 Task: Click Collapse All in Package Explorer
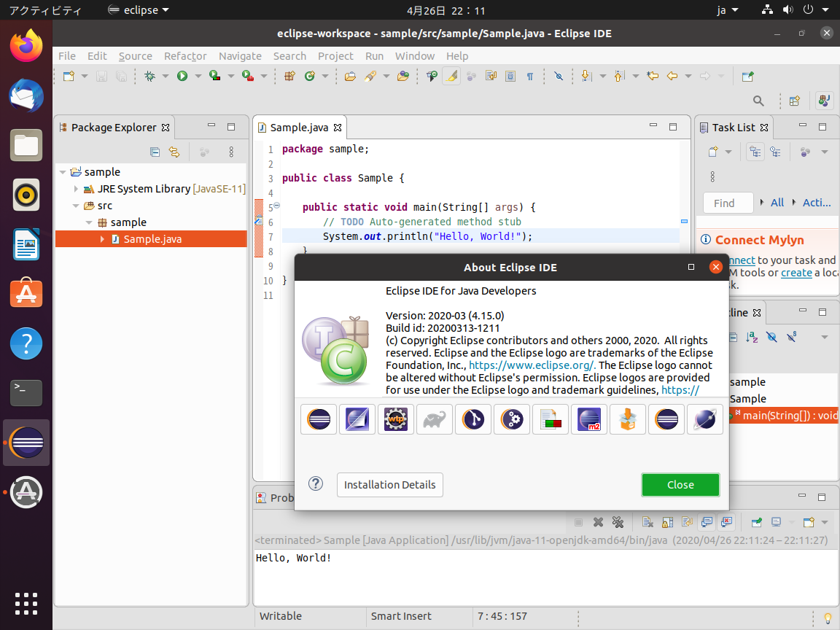point(155,152)
